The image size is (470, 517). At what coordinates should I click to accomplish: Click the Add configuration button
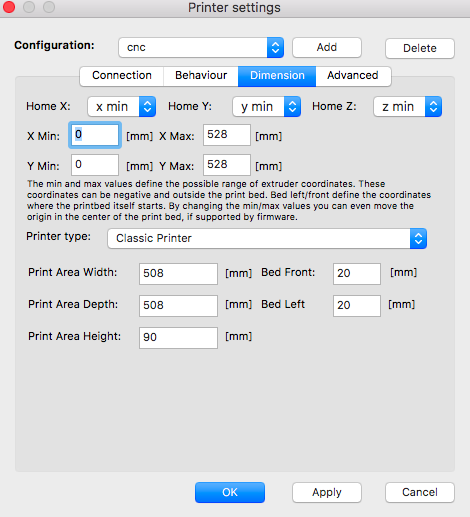point(327,47)
